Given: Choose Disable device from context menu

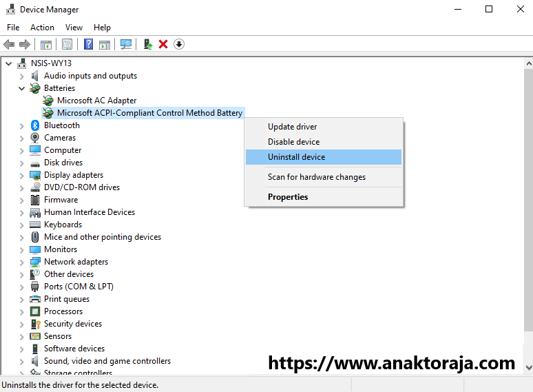Looking at the screenshot, I should click(324, 142).
